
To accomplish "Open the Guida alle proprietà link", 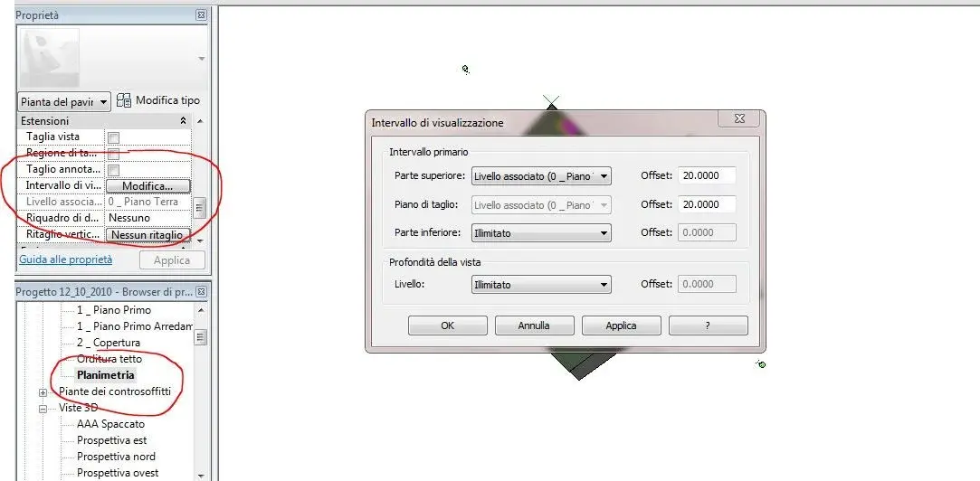I will 66,259.
